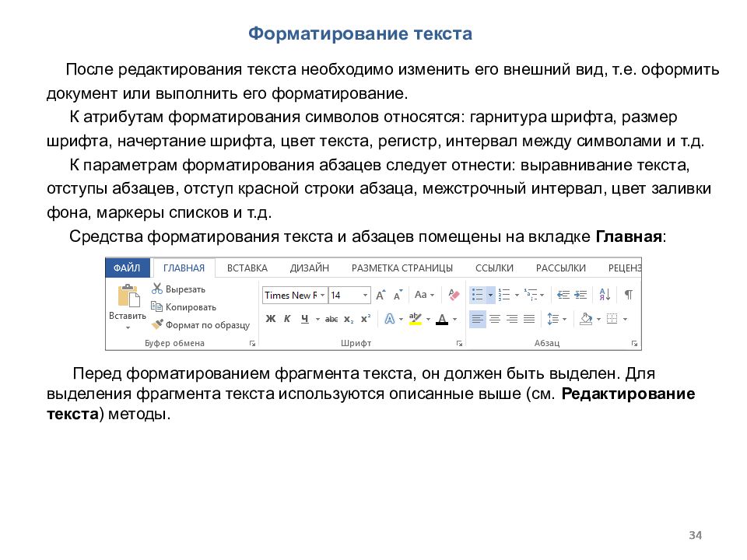This screenshot has height=560, width=747.
Task: Justify the paragraph text
Action: (x=529, y=319)
